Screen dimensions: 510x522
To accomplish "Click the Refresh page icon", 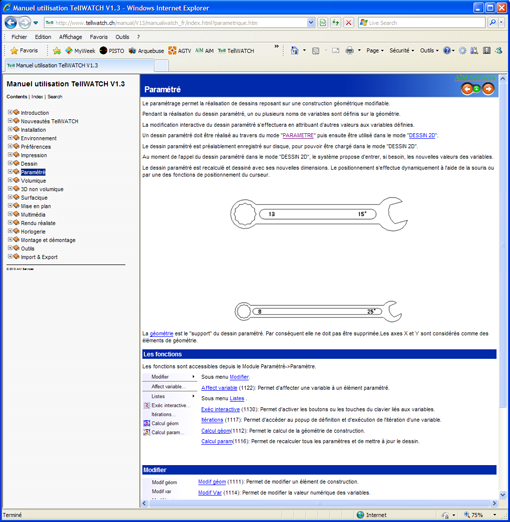I will pyautogui.click(x=335, y=23).
